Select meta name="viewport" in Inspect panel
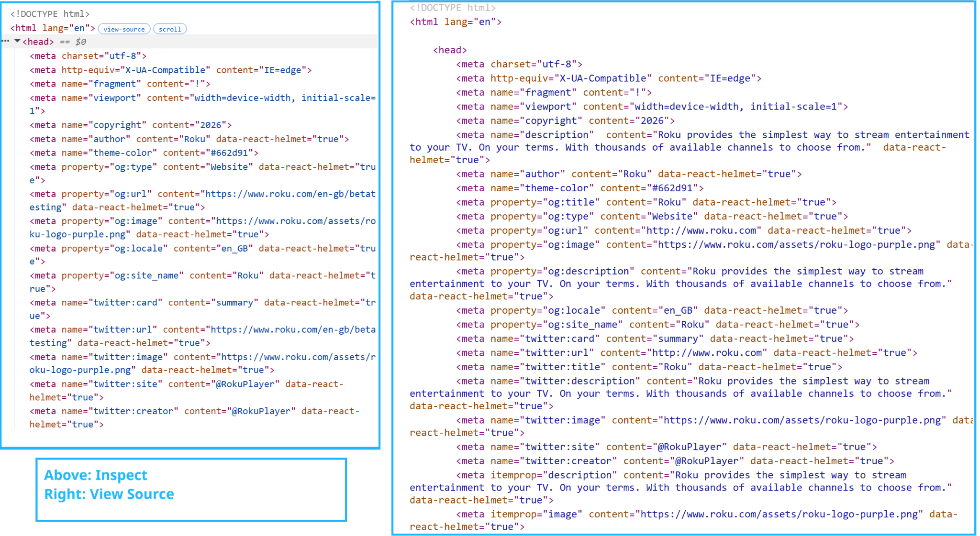 point(202,104)
